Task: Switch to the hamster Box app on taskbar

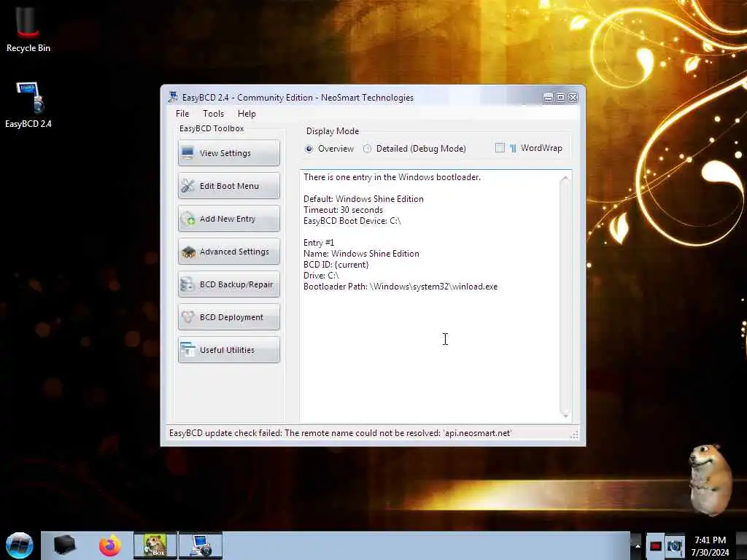Action: 155,545
